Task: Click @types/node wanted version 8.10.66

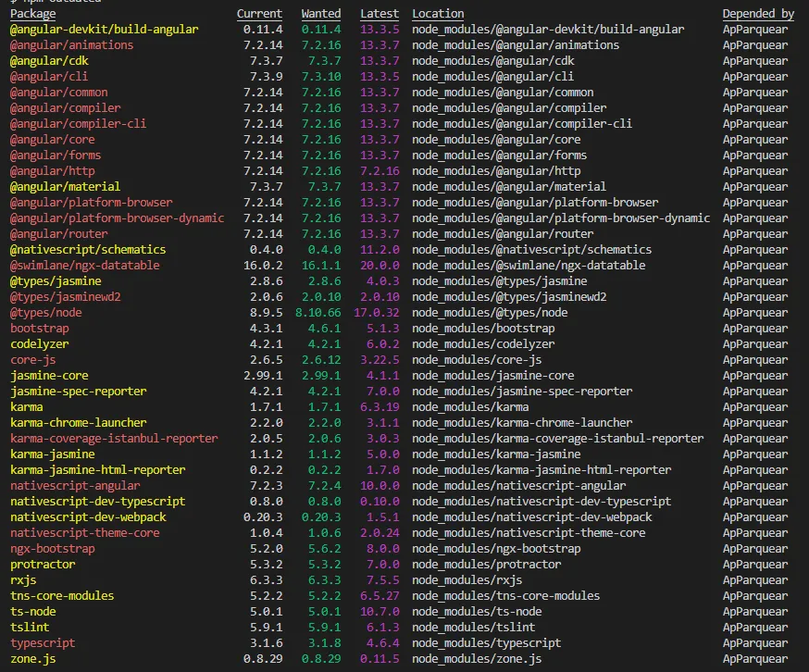Action: [x=317, y=313]
